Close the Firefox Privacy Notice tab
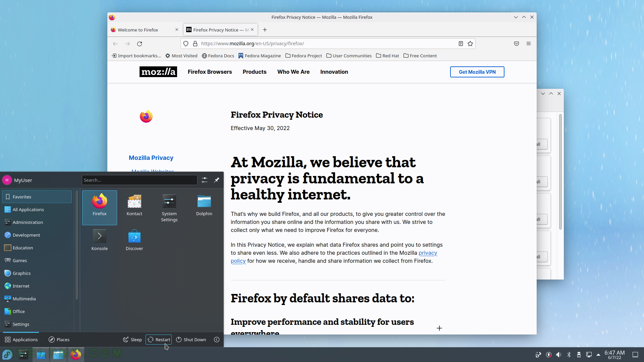The height and width of the screenshot is (362, 644). (x=253, y=30)
